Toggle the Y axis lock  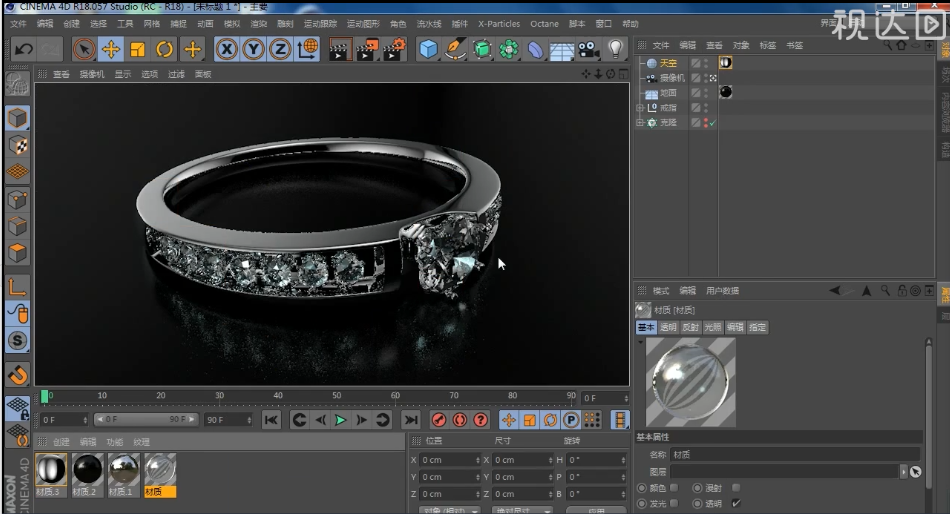pos(253,49)
